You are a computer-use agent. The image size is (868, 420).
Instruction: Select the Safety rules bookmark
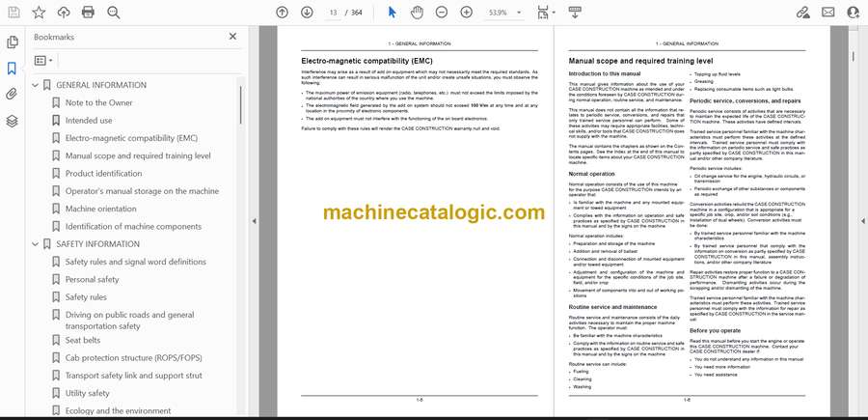tap(86, 297)
